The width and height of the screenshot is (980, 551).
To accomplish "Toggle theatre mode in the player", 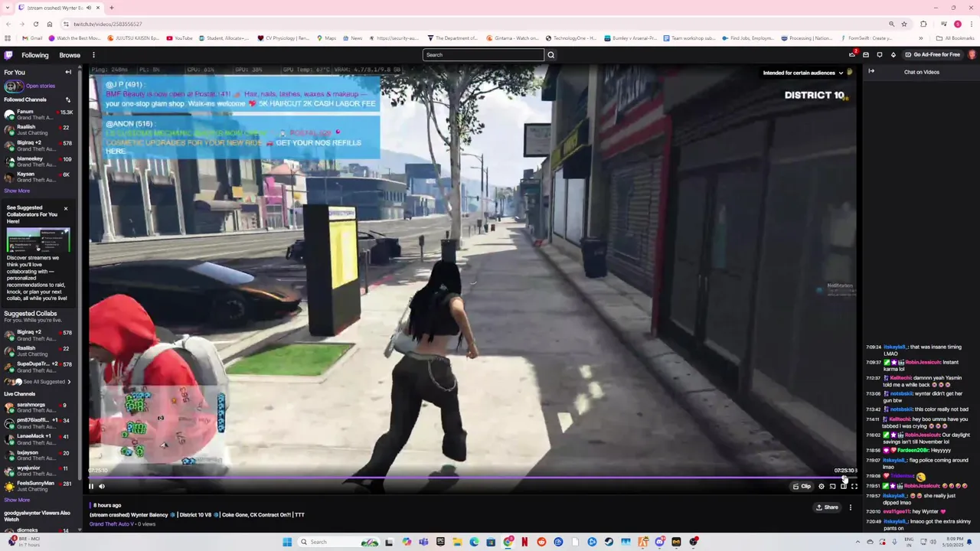I will point(844,486).
